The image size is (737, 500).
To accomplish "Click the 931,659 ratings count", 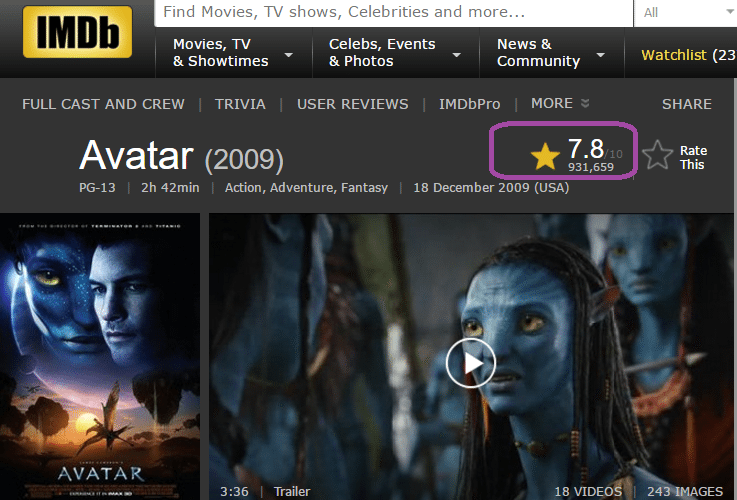I will point(591,167).
